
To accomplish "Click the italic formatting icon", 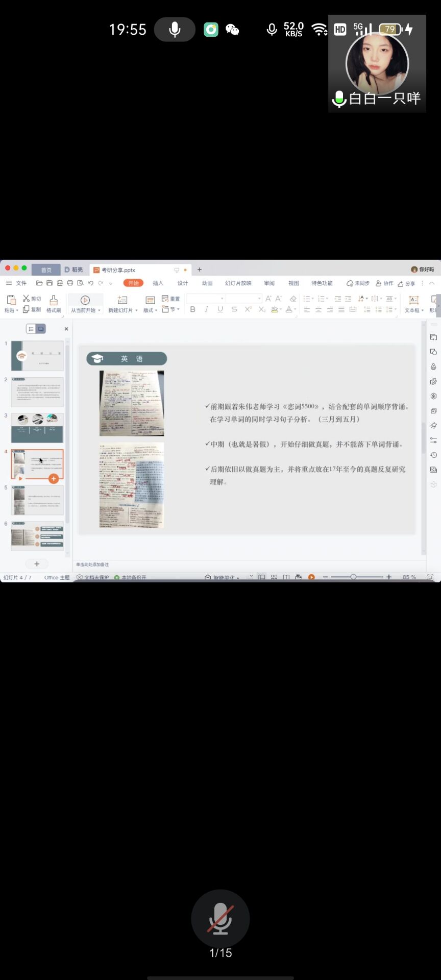I will (x=206, y=309).
